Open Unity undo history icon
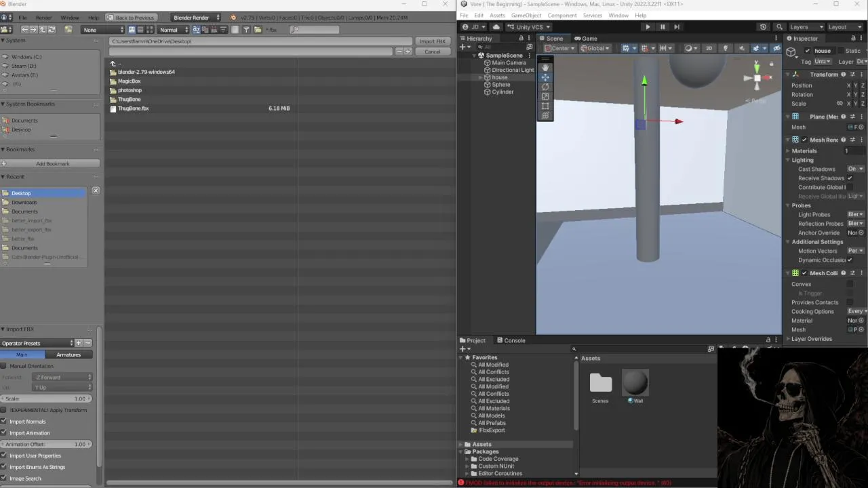Image resolution: width=868 pixels, height=488 pixels. point(763,27)
